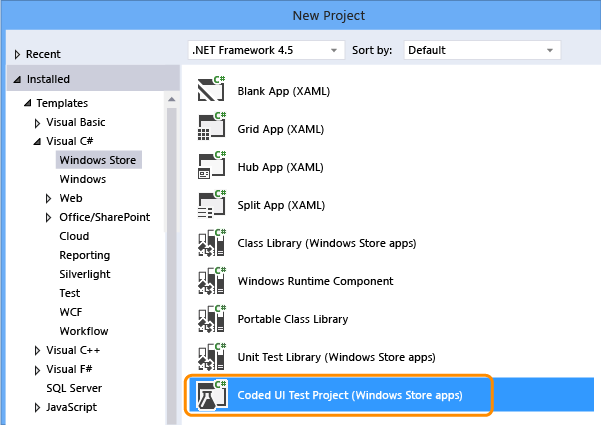Click the Templates tree label
Image resolution: width=601 pixels, height=425 pixels.
[62, 103]
